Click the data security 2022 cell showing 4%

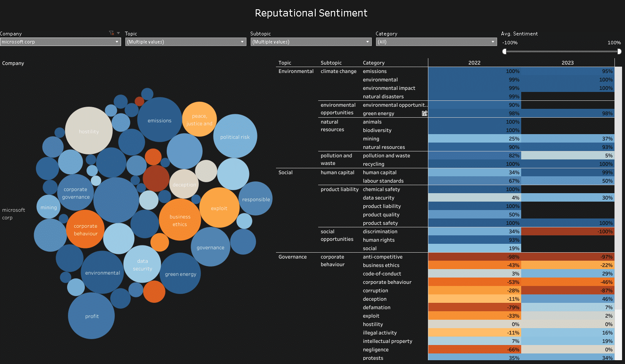click(x=474, y=198)
